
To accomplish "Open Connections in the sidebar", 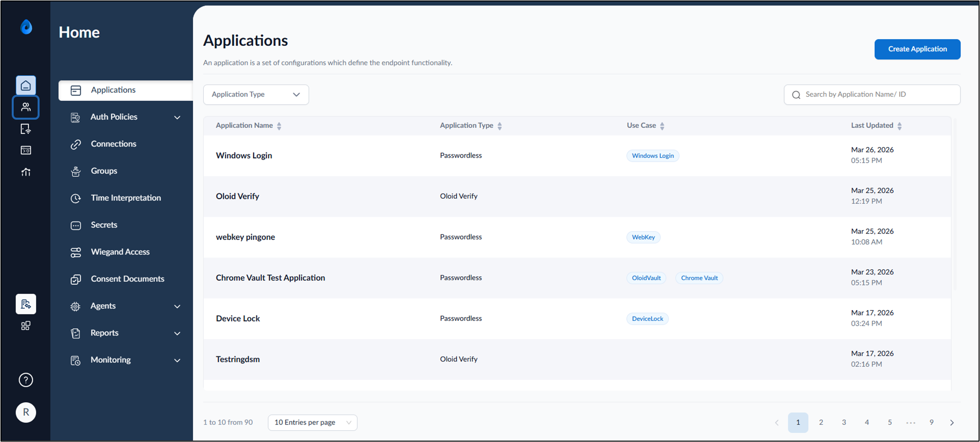I will [x=113, y=144].
